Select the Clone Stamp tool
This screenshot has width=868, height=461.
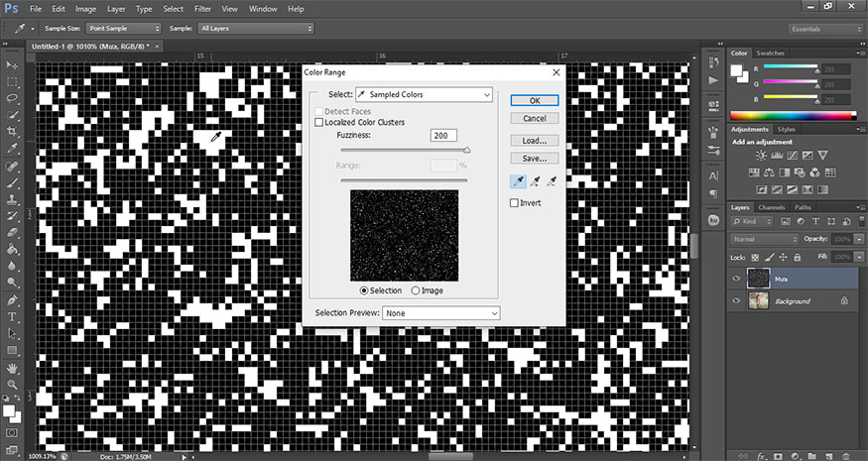click(x=12, y=199)
